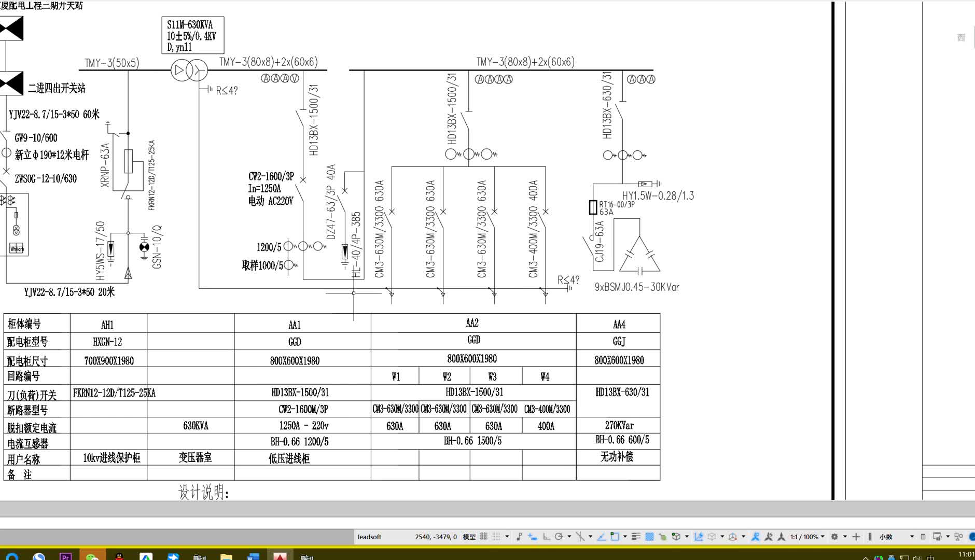
Task: Click selection filtering cube icon
Action: (x=712, y=537)
